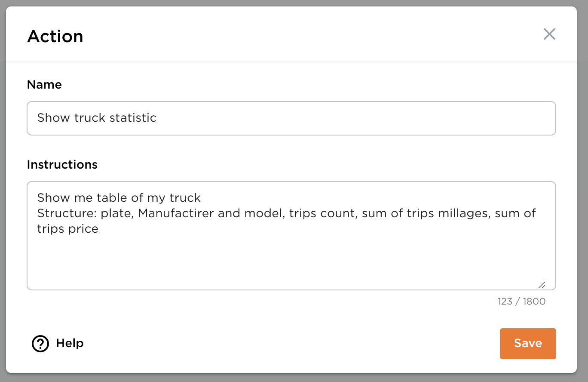
Task: Click the "123 / 1800" character counter
Action: [521, 302]
